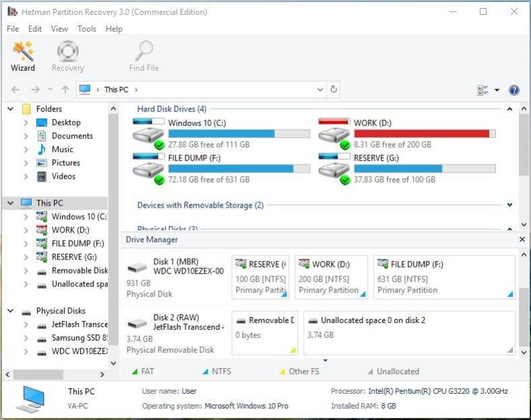
Task: Open the View menu
Action: (x=59, y=29)
